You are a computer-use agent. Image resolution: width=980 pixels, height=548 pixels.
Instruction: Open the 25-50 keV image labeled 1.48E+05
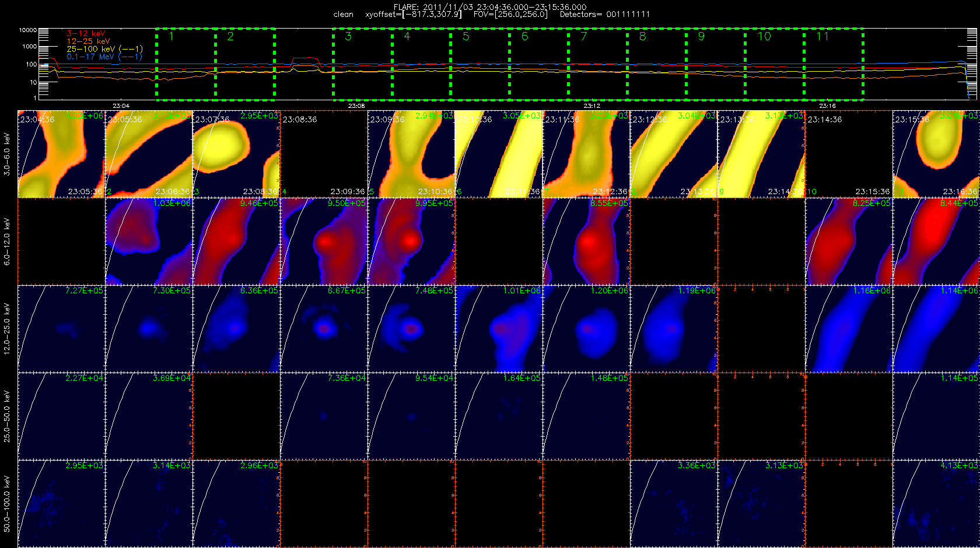tap(586, 416)
